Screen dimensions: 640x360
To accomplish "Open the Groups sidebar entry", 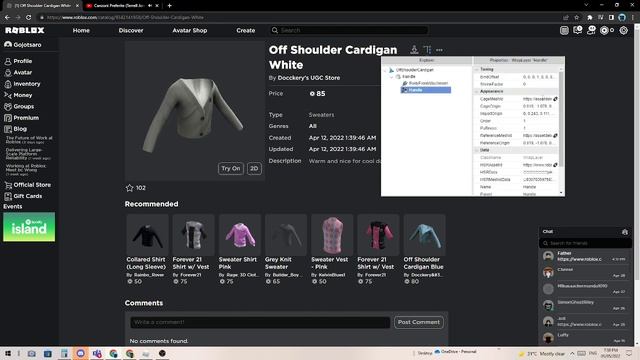I will click(19, 107).
